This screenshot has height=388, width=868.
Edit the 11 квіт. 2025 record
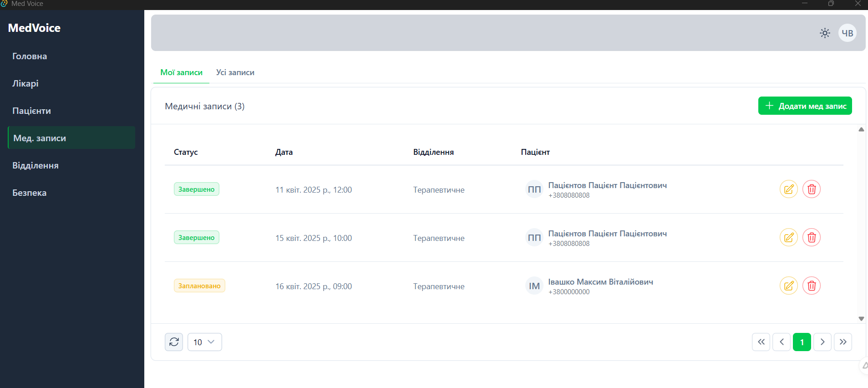(x=789, y=189)
